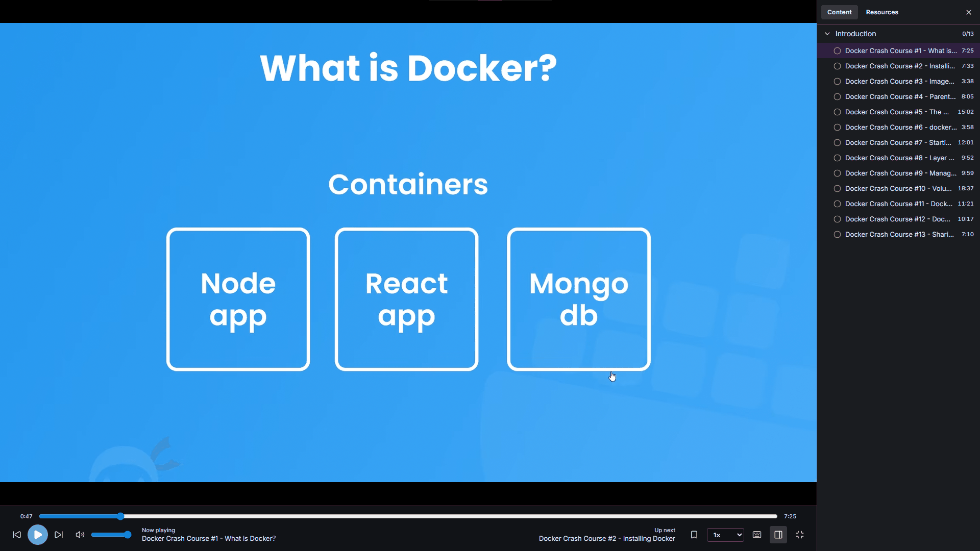Open lecture Docker Crash Course #9 - Manag...
The height and width of the screenshot is (551, 980).
(x=901, y=173)
